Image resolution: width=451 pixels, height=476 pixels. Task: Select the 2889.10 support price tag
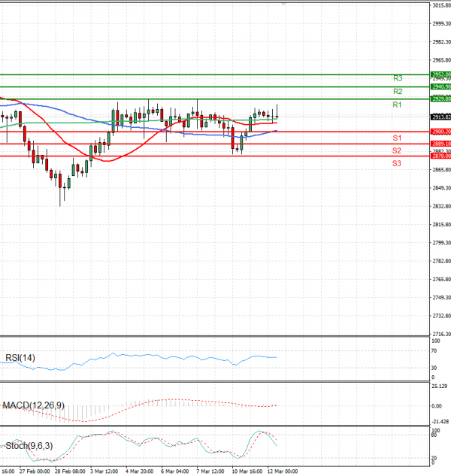(x=441, y=144)
